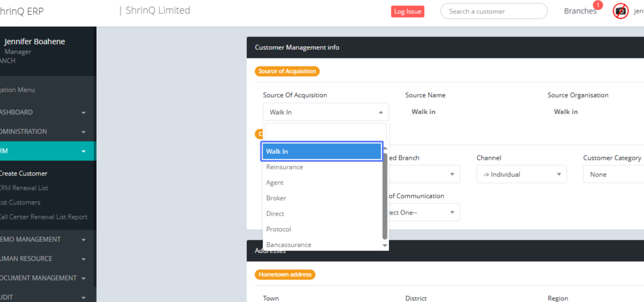Select the Bancassurance option
The image size is (644, 302).
[288, 245]
